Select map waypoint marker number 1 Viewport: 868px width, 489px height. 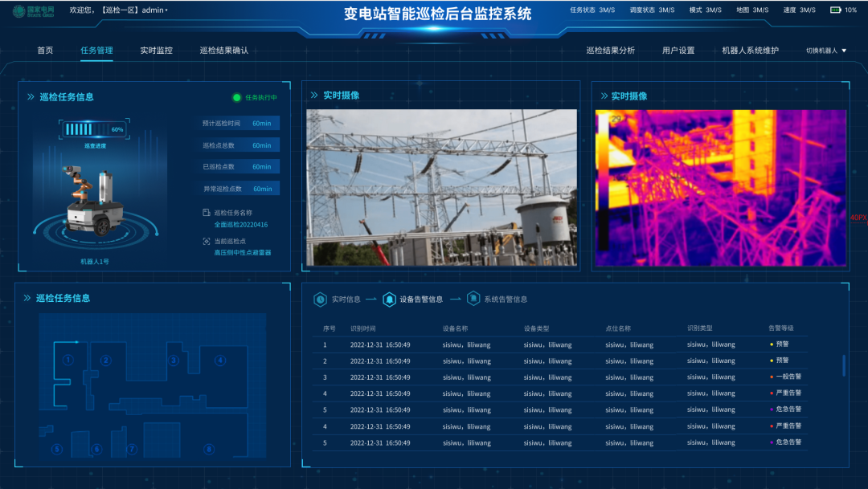pos(68,361)
